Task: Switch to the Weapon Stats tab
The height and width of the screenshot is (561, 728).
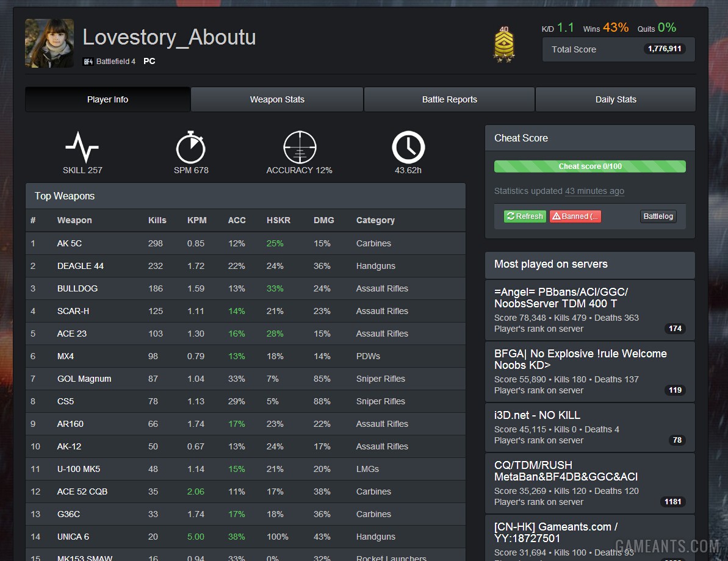Action: click(x=277, y=99)
